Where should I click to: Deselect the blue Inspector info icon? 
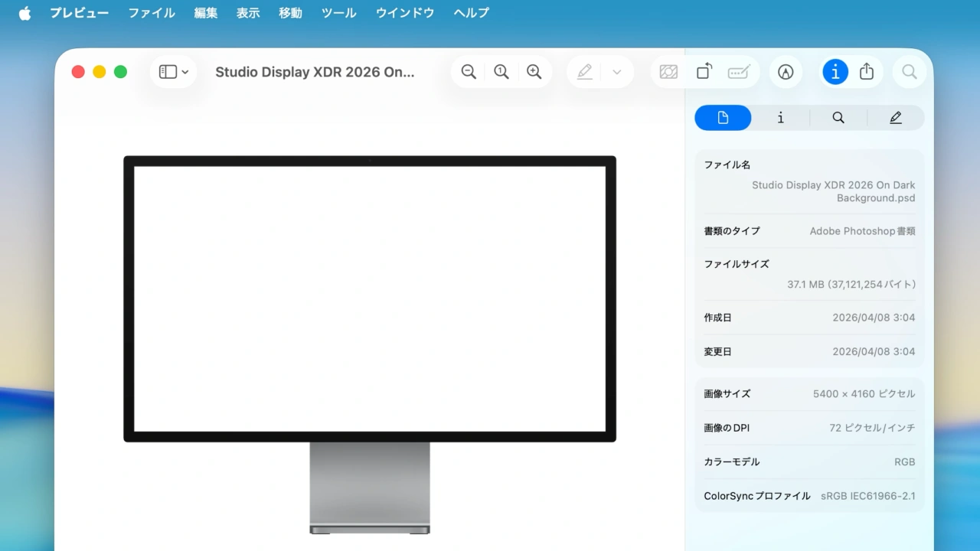(835, 71)
